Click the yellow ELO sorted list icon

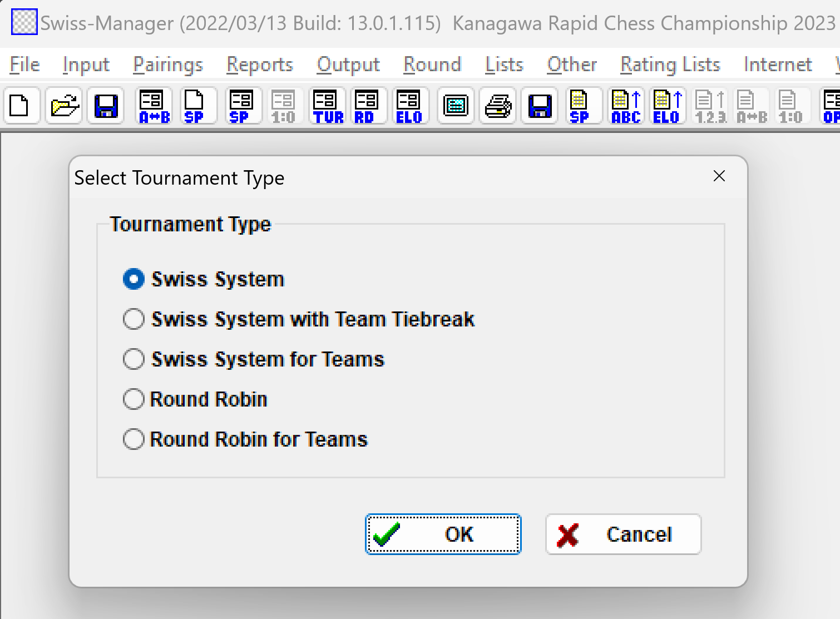click(x=667, y=106)
